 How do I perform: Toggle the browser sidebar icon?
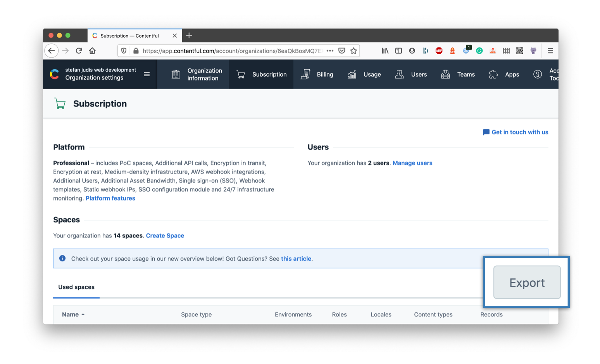pyautogui.click(x=398, y=51)
